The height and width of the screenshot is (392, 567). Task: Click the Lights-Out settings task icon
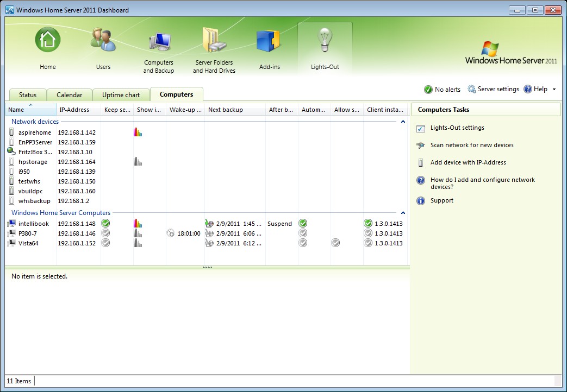pos(421,128)
